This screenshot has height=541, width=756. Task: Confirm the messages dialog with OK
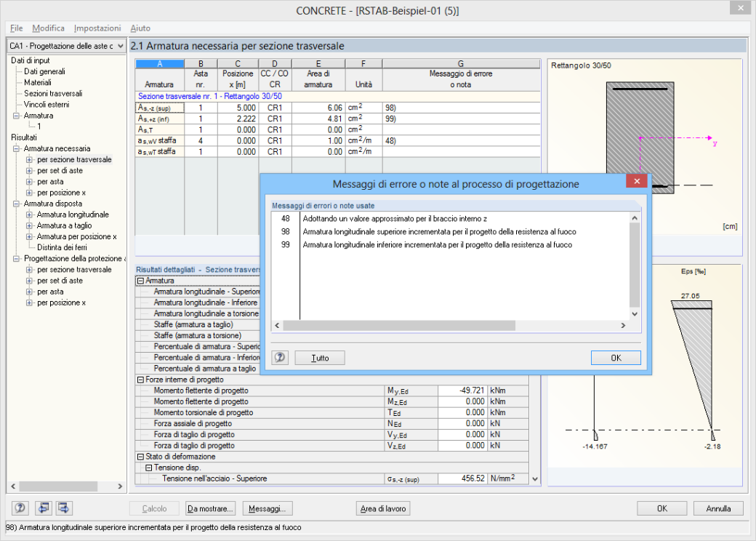[616, 358]
